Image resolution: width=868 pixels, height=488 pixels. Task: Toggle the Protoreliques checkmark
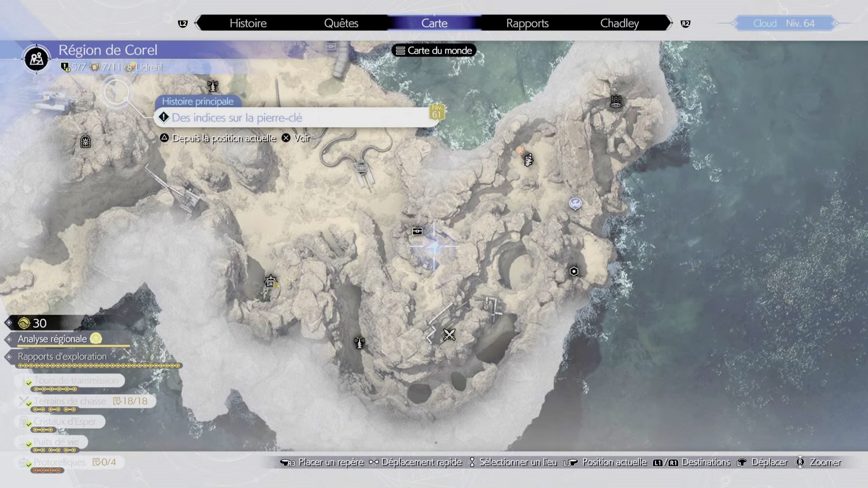tap(29, 465)
